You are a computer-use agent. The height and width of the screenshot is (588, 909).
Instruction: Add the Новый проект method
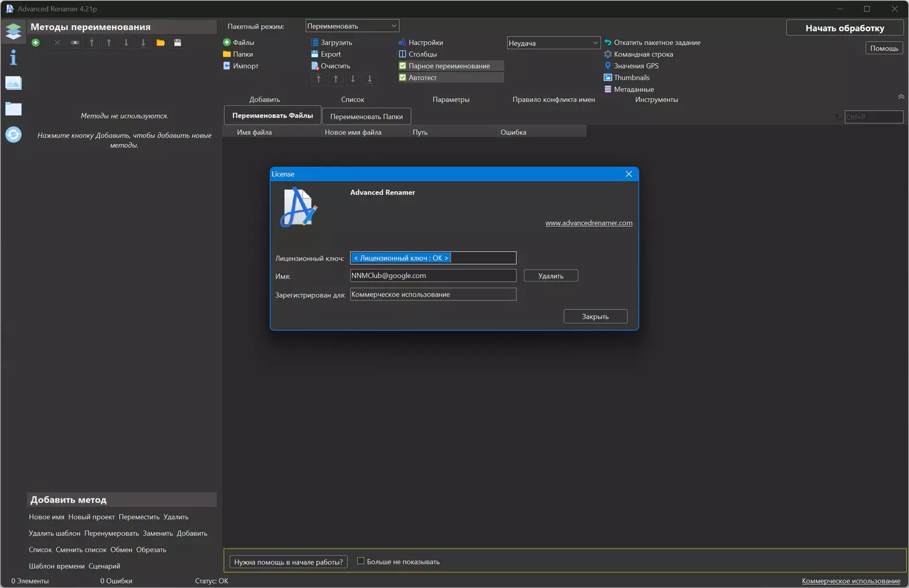tap(92, 517)
